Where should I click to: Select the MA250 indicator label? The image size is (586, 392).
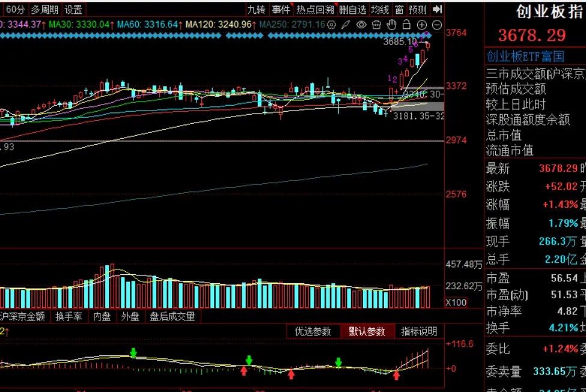point(292,25)
